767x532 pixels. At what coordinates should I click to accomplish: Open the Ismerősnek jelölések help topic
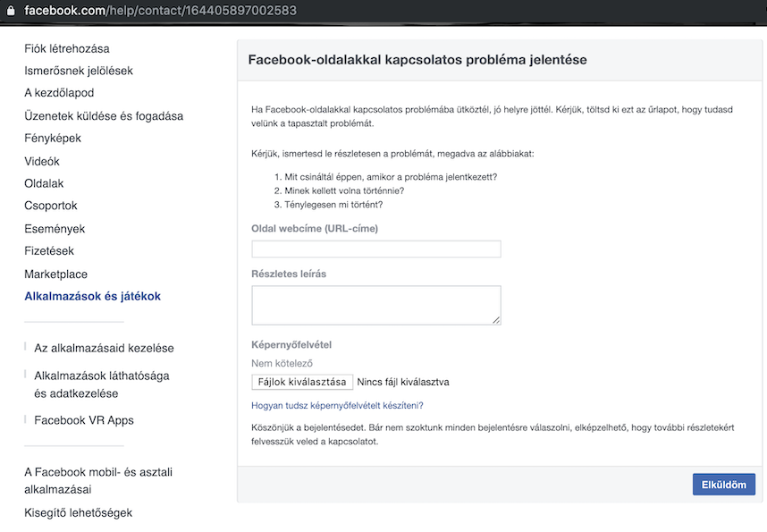point(79,71)
